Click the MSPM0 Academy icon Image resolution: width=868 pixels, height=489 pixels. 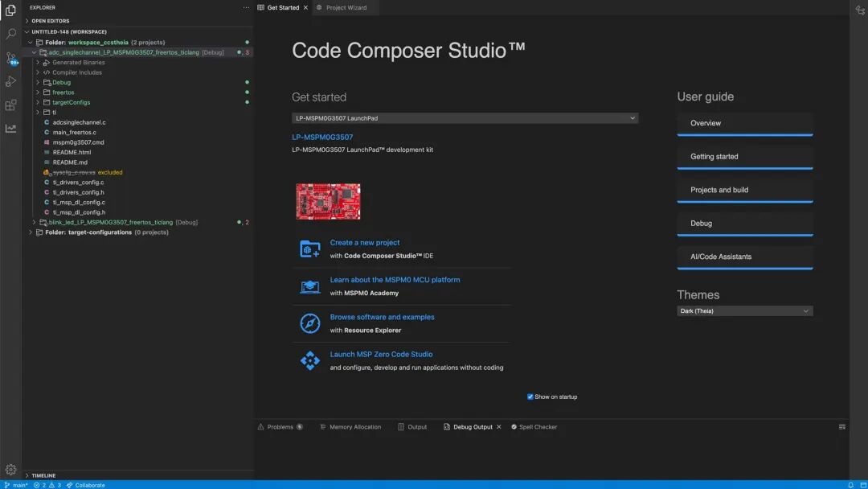coord(310,286)
